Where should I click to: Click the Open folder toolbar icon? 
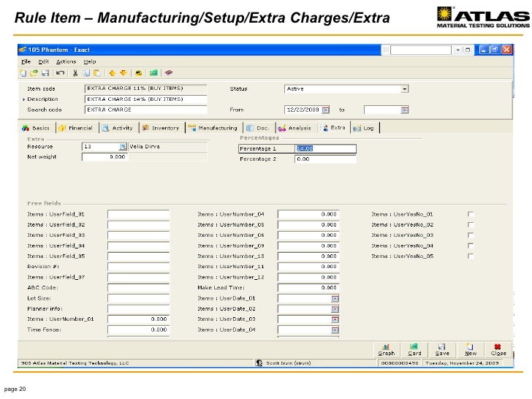(34, 73)
